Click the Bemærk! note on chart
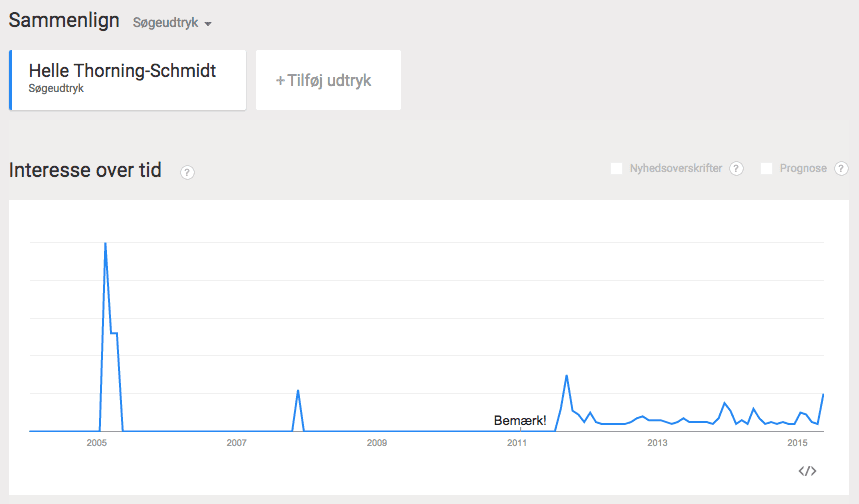Image resolution: width=859 pixels, height=504 pixels. pyautogui.click(x=520, y=421)
